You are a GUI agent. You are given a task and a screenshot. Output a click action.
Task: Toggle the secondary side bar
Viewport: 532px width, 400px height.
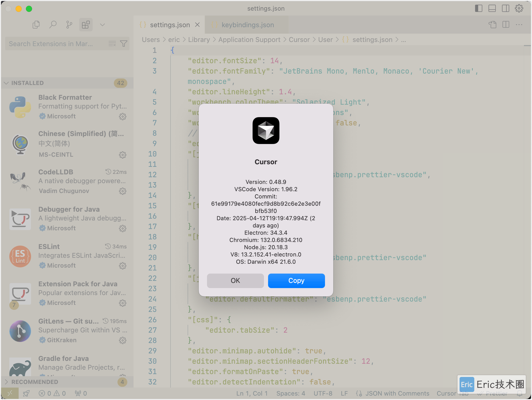506,8
